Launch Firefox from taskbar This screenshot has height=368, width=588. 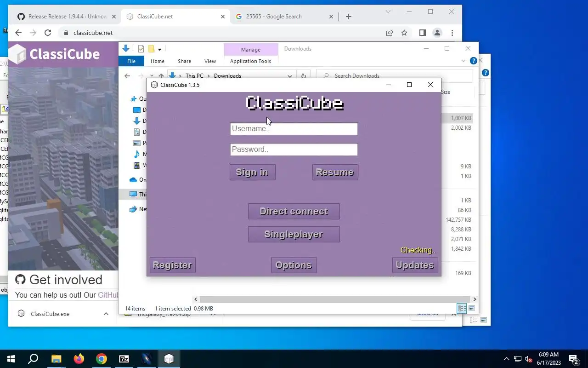coord(79,359)
